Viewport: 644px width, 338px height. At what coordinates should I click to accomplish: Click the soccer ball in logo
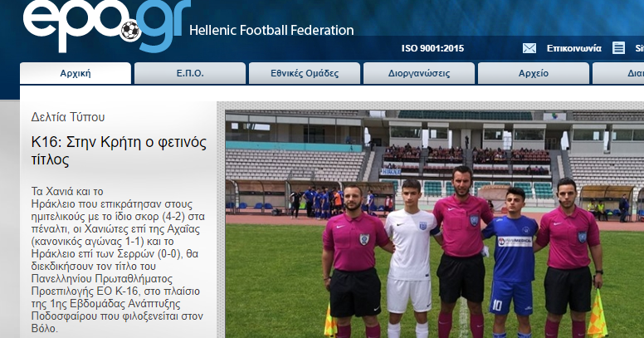tap(130, 31)
